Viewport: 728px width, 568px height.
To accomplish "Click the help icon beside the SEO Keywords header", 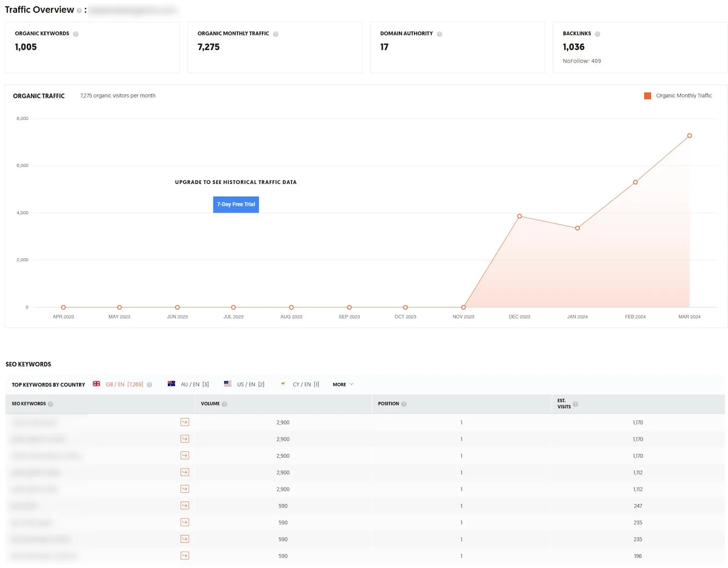I will pos(50,403).
